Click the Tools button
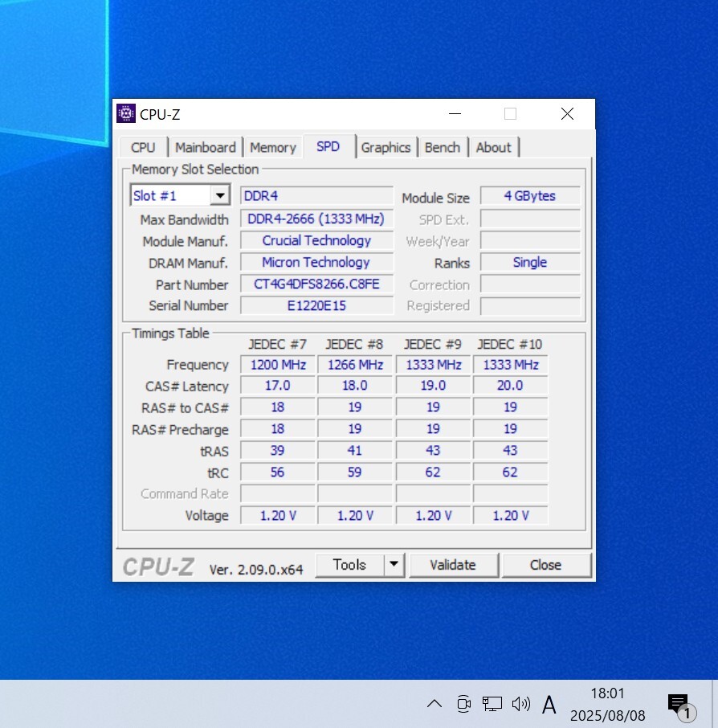718x728 pixels. coord(349,565)
